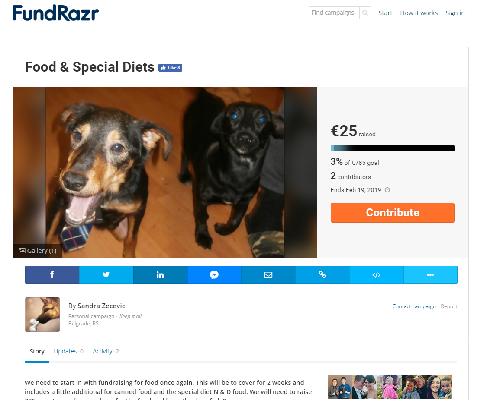Open embed code icon
The image size is (485, 400).
point(376,275)
